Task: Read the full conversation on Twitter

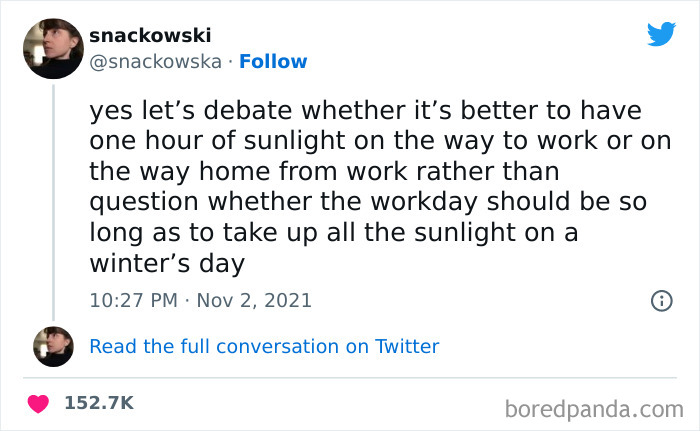Action: (x=264, y=346)
